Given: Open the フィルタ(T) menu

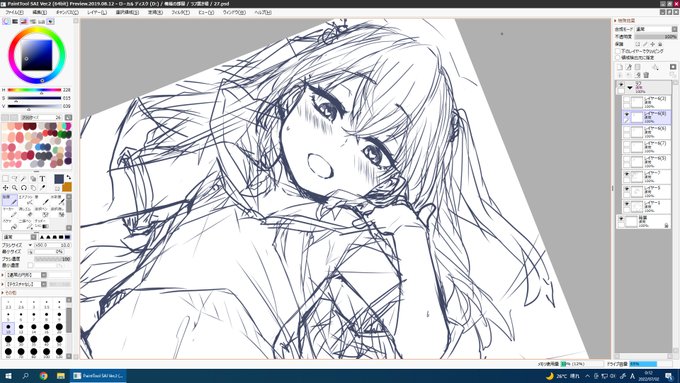Looking at the screenshot, I should point(180,13).
